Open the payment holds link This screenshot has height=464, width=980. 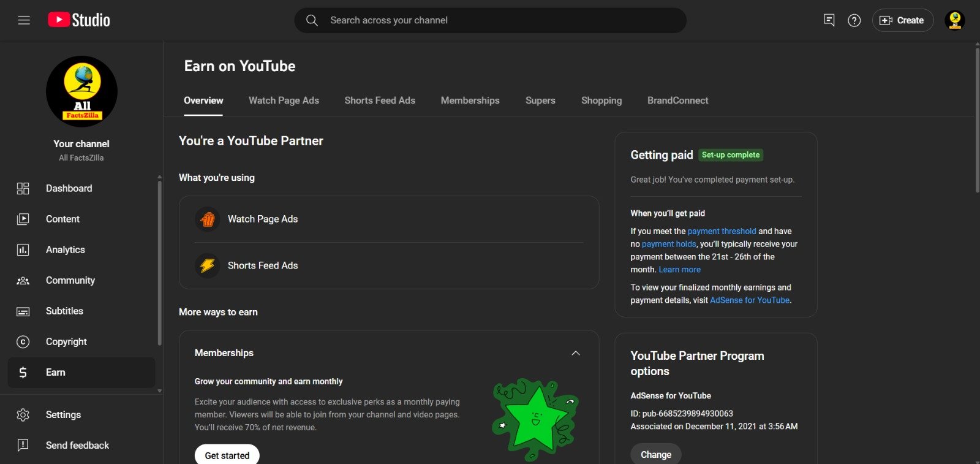point(669,244)
